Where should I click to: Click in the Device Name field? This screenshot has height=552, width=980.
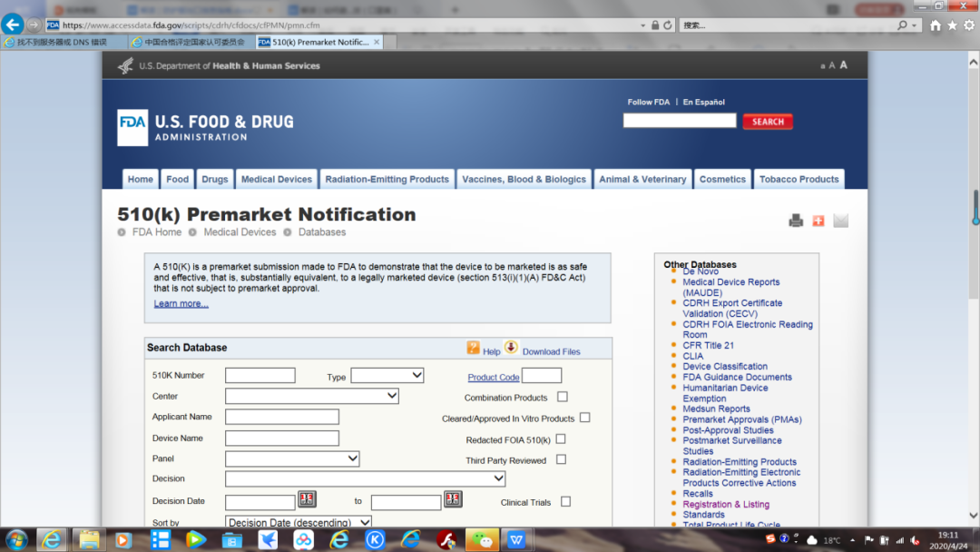coord(282,439)
